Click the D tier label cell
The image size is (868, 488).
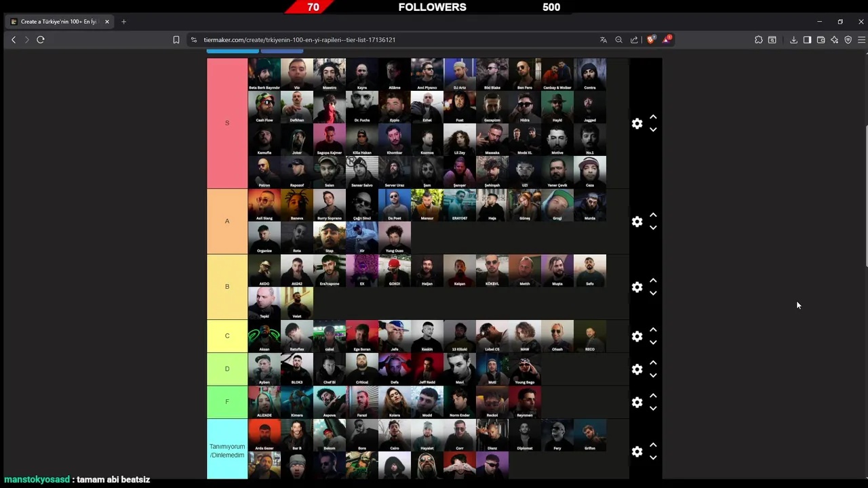(227, 369)
